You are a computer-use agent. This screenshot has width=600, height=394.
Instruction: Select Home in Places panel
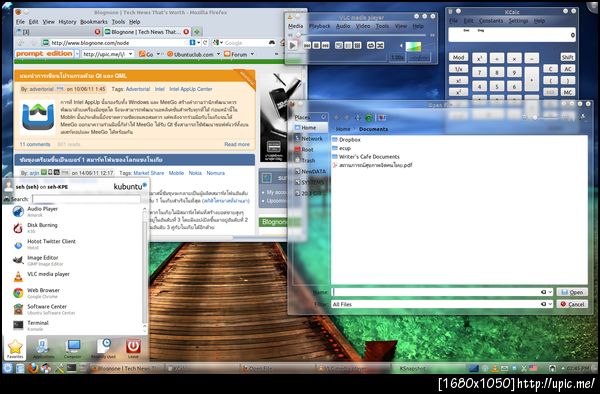point(310,127)
